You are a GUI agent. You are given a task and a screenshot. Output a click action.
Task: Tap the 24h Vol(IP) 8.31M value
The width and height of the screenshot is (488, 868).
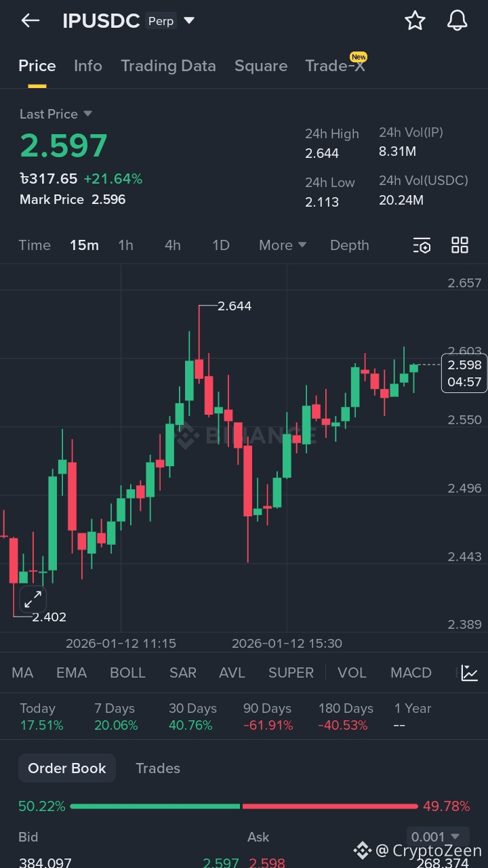pyautogui.click(x=397, y=151)
